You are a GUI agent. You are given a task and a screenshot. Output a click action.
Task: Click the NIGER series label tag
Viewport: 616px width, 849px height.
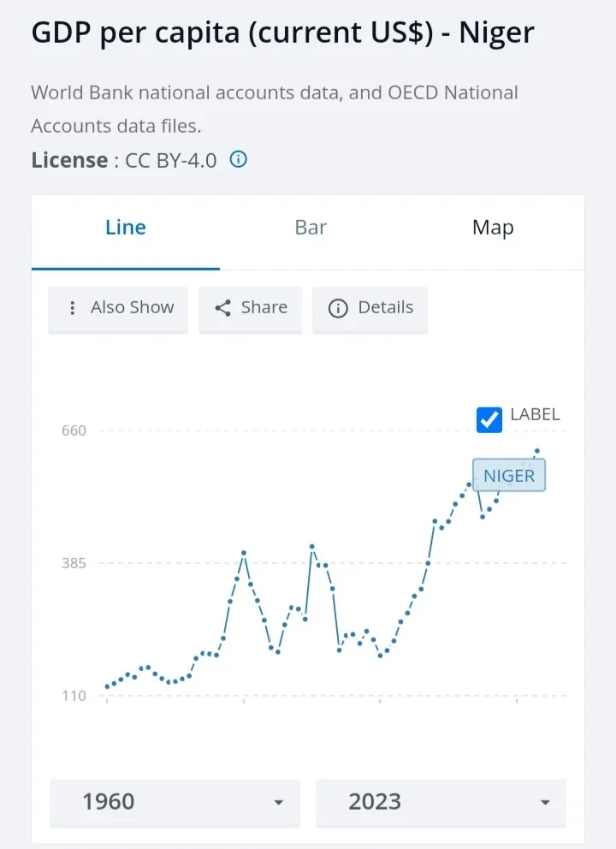tap(508, 476)
